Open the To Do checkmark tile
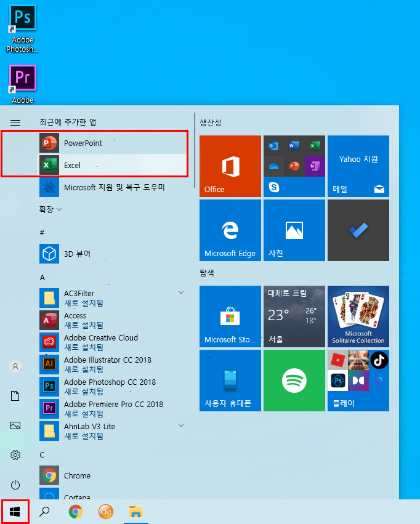The height and width of the screenshot is (524, 420). point(358,230)
